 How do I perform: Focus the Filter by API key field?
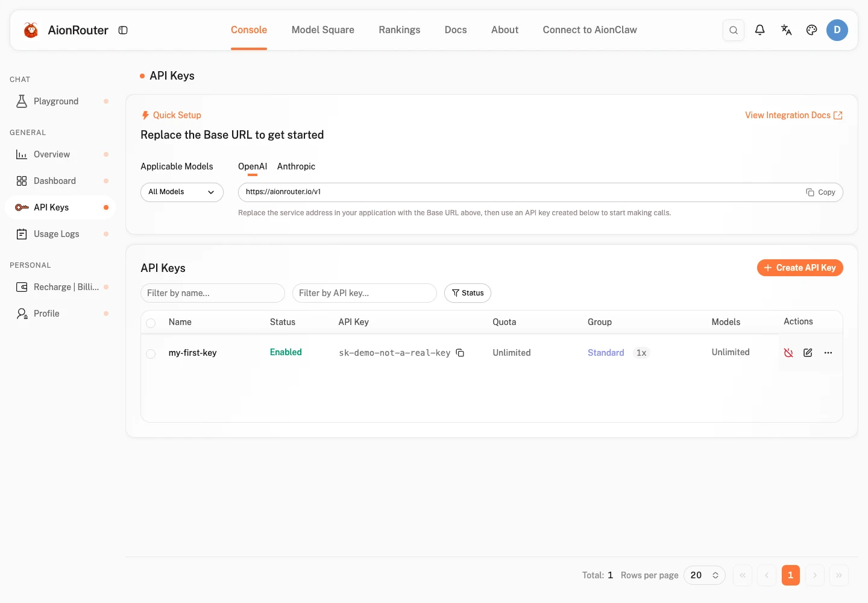[365, 293]
